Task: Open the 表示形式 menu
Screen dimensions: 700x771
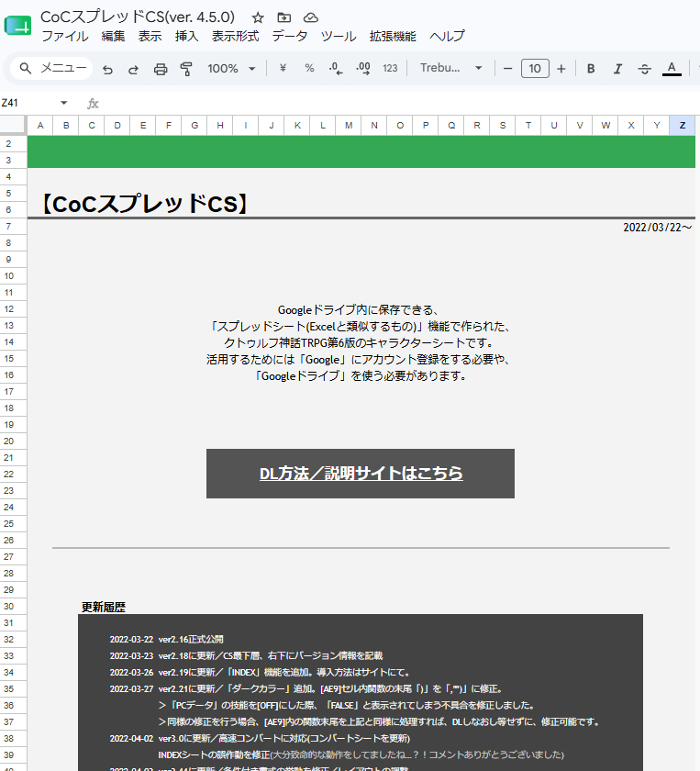Action: [x=235, y=37]
